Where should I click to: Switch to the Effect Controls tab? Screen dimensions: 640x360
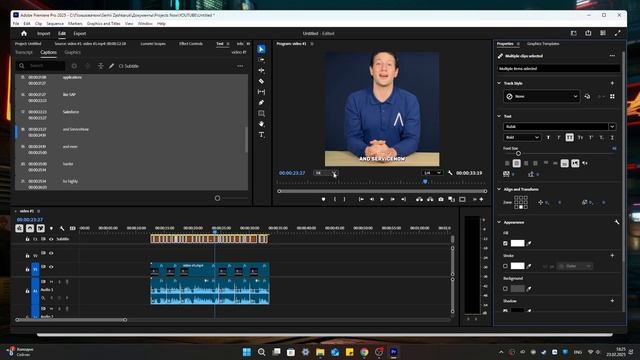(191, 44)
